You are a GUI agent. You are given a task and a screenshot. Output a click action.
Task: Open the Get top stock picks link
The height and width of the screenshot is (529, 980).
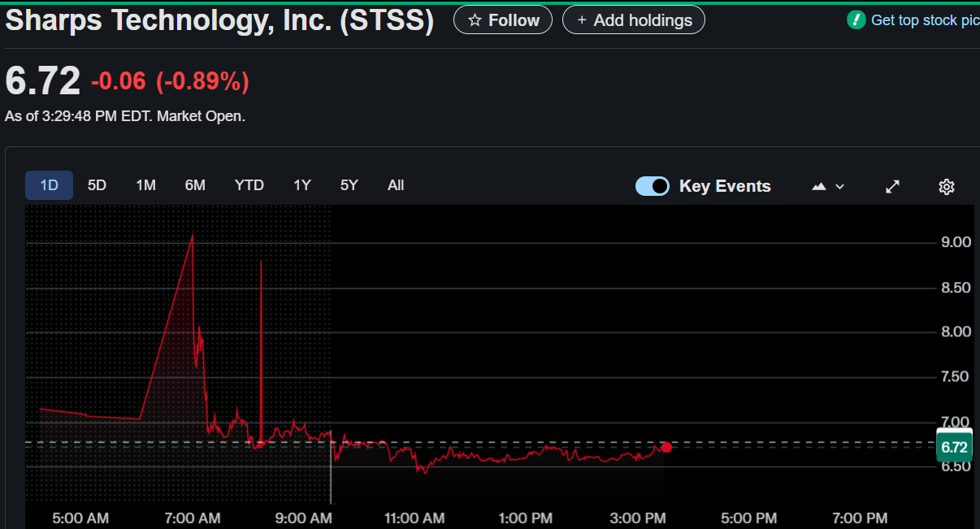924,20
